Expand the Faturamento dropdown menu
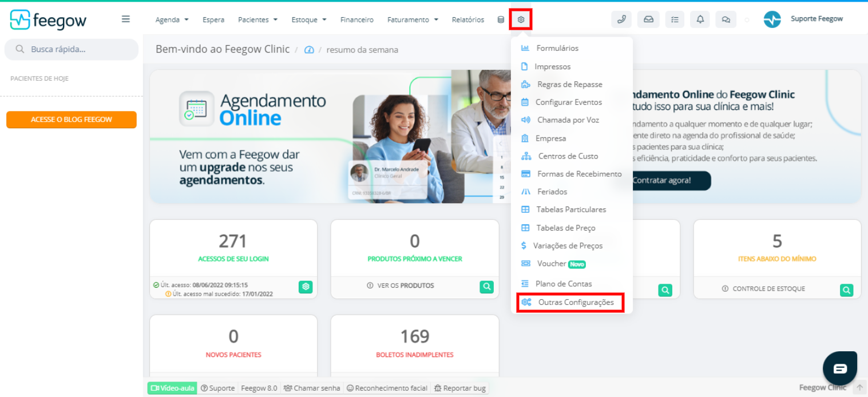Screen dimensions: 868x397 click(413, 19)
